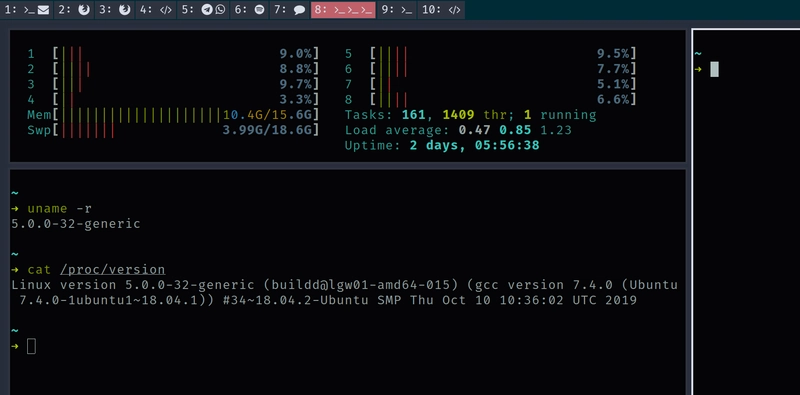Click the 8.8% CPU 2 value

point(296,69)
